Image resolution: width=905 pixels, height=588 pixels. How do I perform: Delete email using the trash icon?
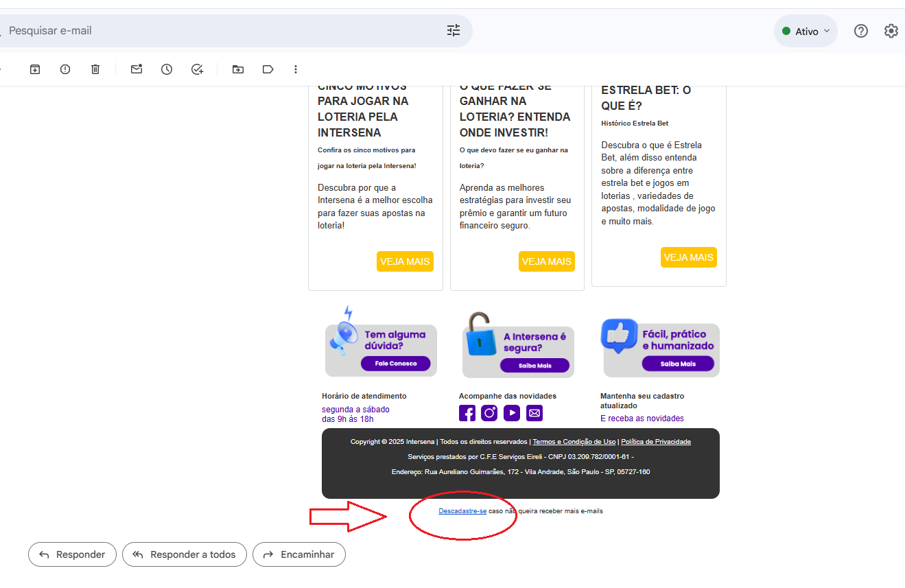[x=95, y=69]
